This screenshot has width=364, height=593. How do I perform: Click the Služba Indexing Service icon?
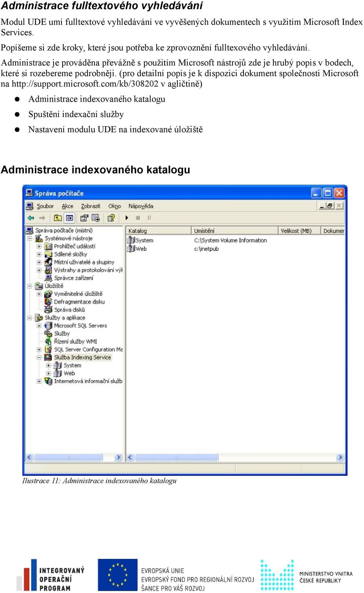coord(49,358)
